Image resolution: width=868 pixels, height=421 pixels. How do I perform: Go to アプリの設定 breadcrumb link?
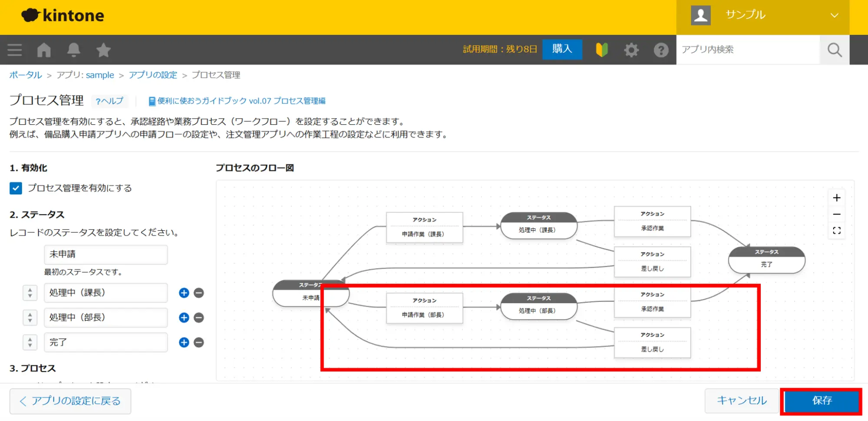tap(153, 75)
